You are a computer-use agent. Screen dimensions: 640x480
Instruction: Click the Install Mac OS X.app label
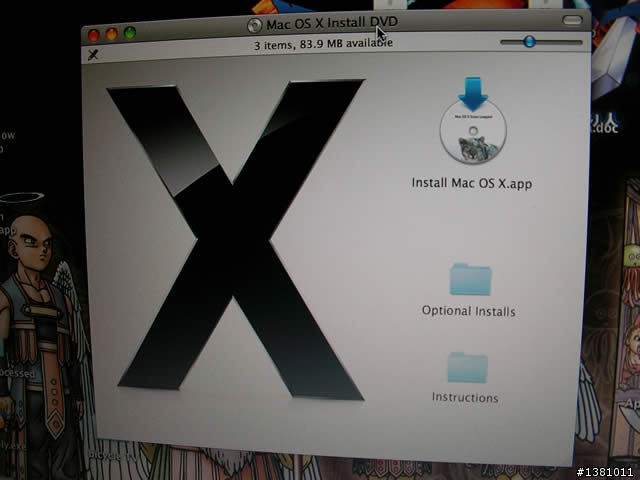coord(472,183)
